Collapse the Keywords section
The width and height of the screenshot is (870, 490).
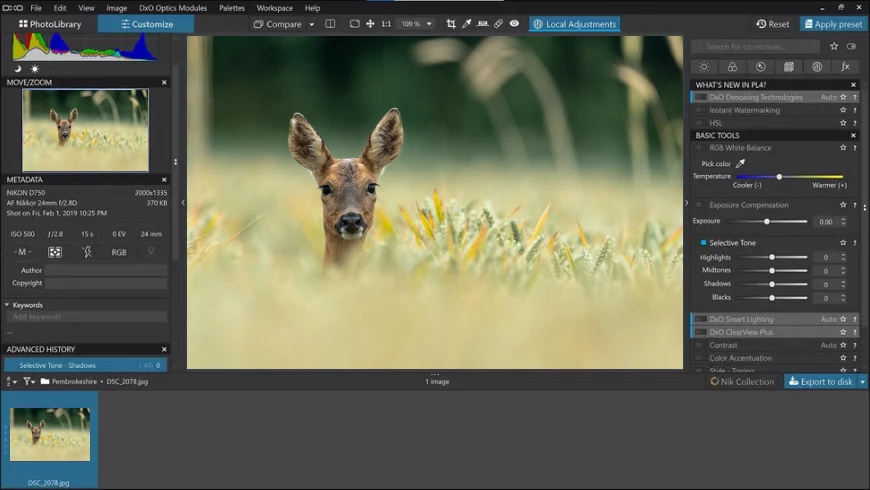(7, 305)
